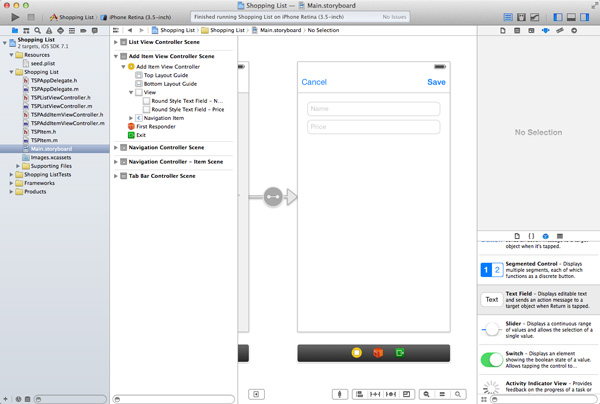Select the Version editor button
This screenshot has width=600, height=404.
click(x=535, y=17)
